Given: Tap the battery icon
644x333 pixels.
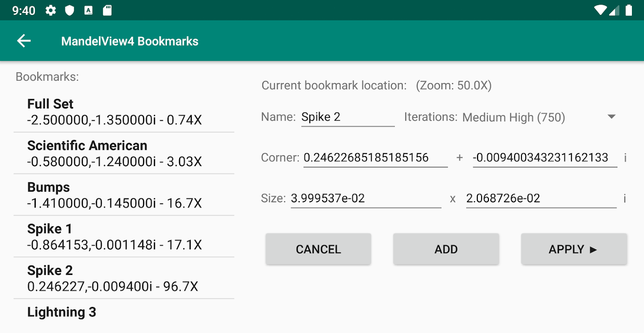Looking at the screenshot, I should (x=629, y=10).
